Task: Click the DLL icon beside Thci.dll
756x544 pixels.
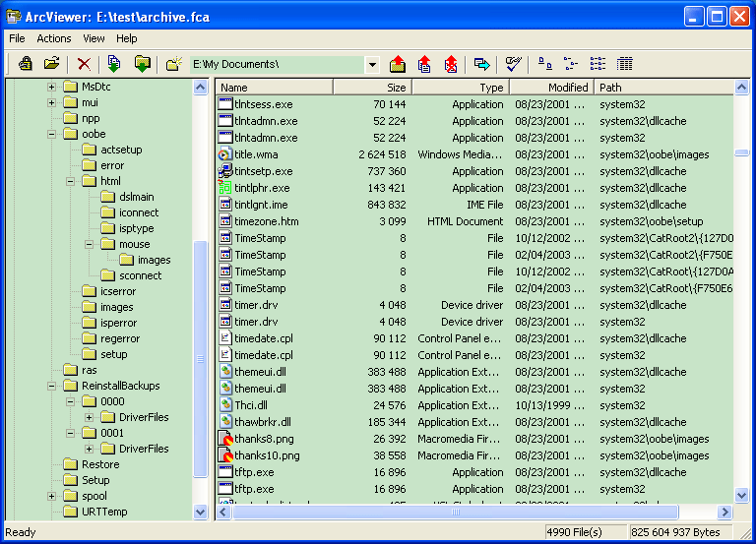Action: coord(224,405)
